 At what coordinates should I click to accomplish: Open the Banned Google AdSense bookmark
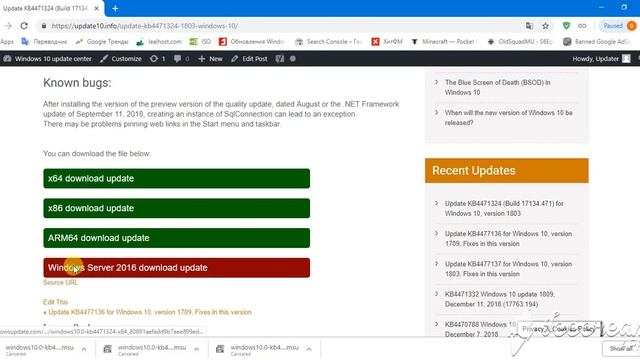coord(597,42)
